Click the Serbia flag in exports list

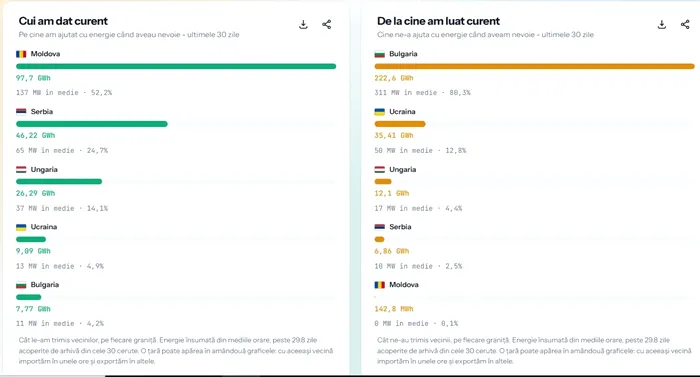[21, 112]
